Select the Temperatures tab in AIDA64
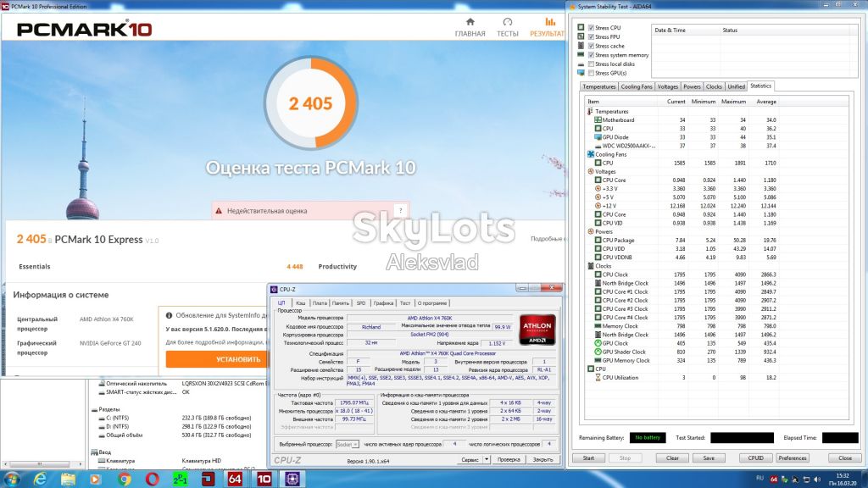 pos(599,86)
